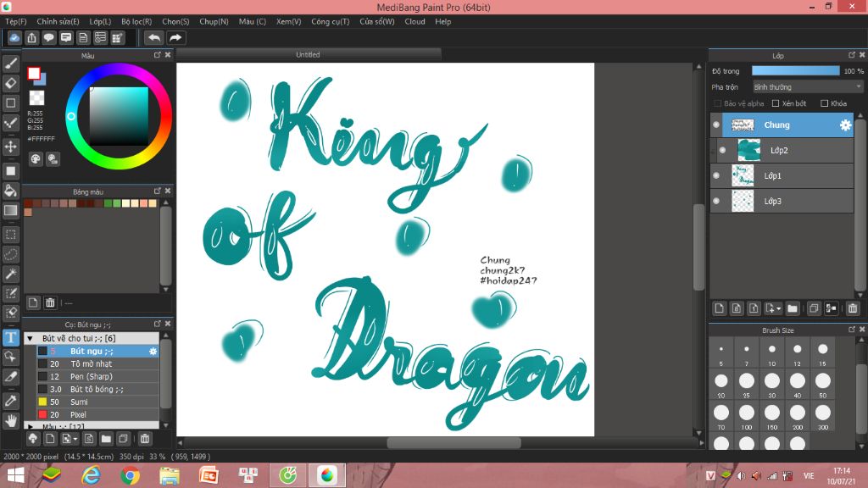Delete palette color with trash icon
Screen dimensions: 868x488
coord(50,302)
